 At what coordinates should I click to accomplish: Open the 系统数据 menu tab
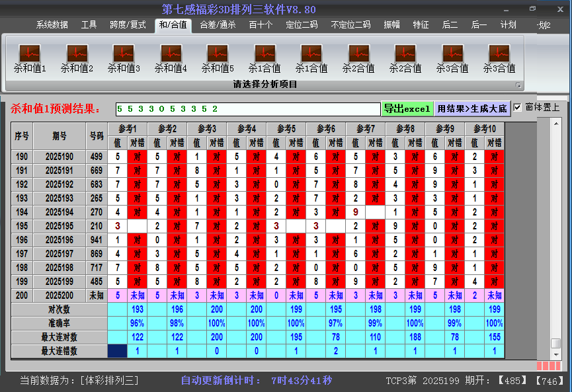52,25
